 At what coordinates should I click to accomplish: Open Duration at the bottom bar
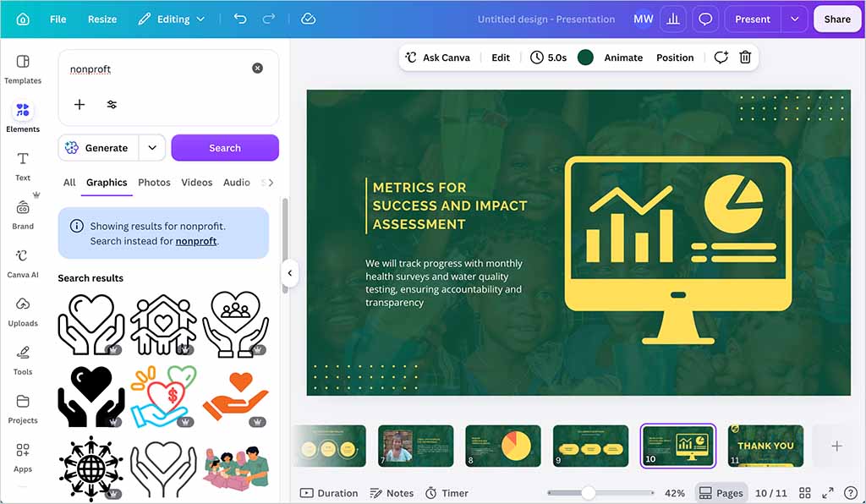click(x=329, y=493)
